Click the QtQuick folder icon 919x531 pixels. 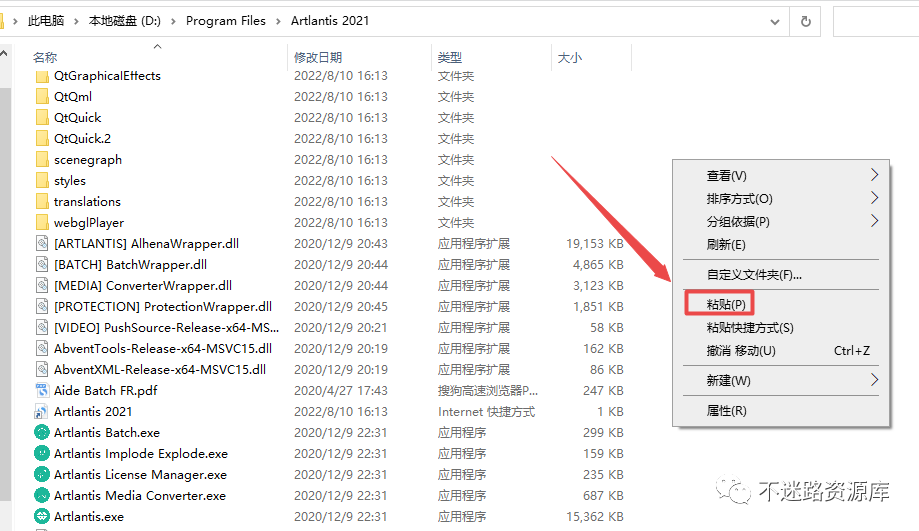coord(42,118)
